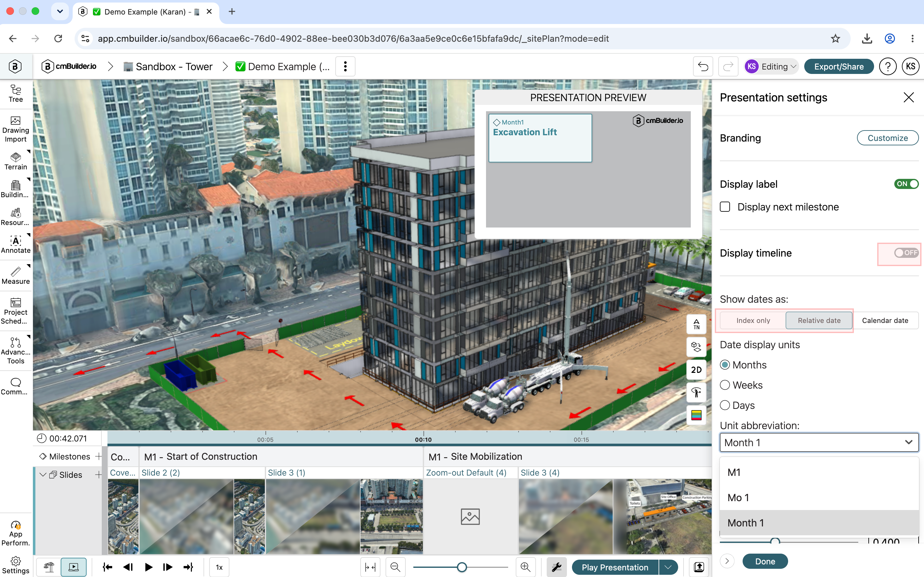924x577 pixels.
Task: Open the Buildings tool
Action: [x=16, y=189]
